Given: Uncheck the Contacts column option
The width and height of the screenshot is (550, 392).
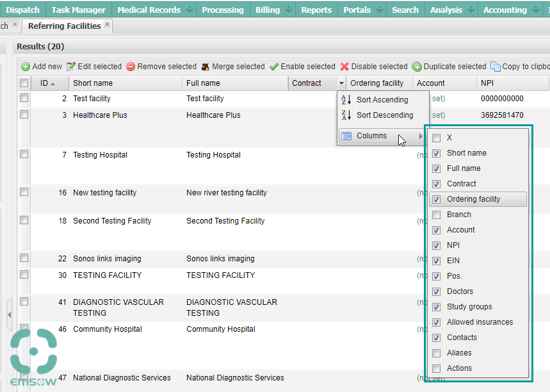Looking at the screenshot, I should (x=437, y=338).
